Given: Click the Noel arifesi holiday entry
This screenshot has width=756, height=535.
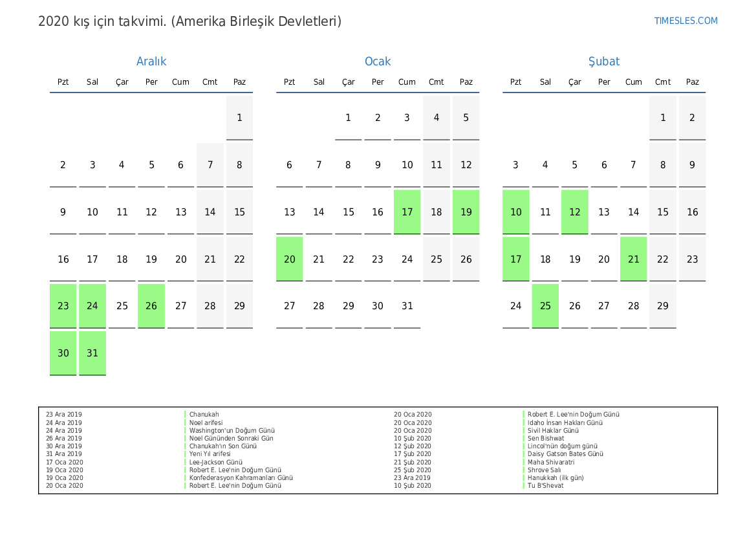Looking at the screenshot, I should click(x=206, y=422).
